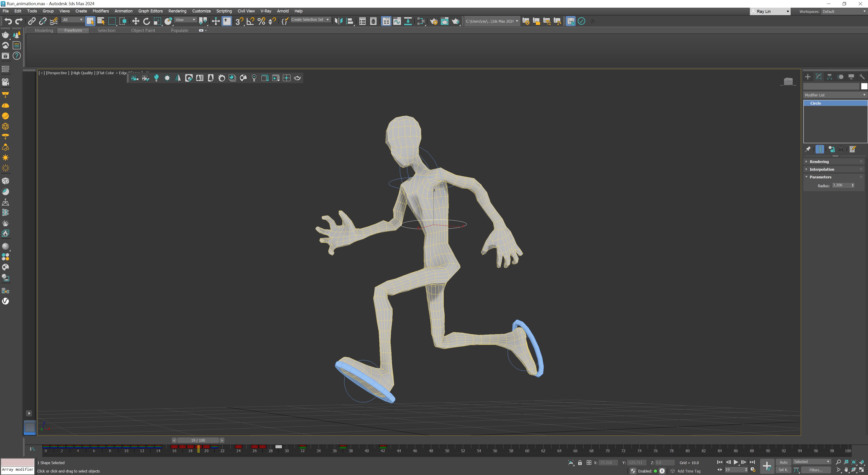Open the Hierarchy panel tab icon
Viewport: 868px width, 475px height.
(829, 77)
